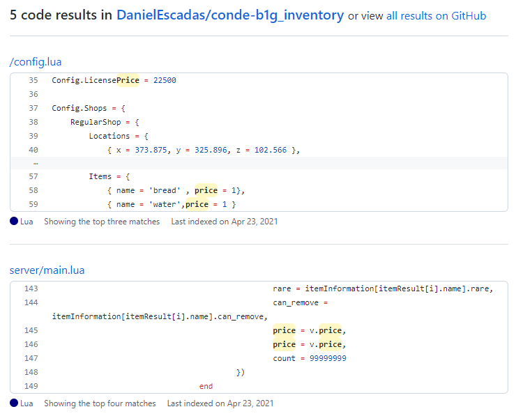Expand the collapsed lines ellipsis in config.lua
This screenshot has height=416, width=532.
[x=35, y=163]
